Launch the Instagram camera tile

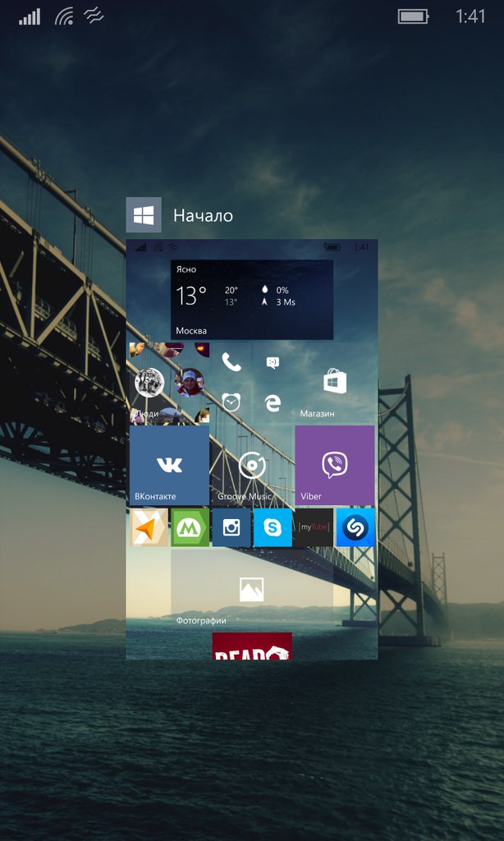pyautogui.click(x=231, y=527)
